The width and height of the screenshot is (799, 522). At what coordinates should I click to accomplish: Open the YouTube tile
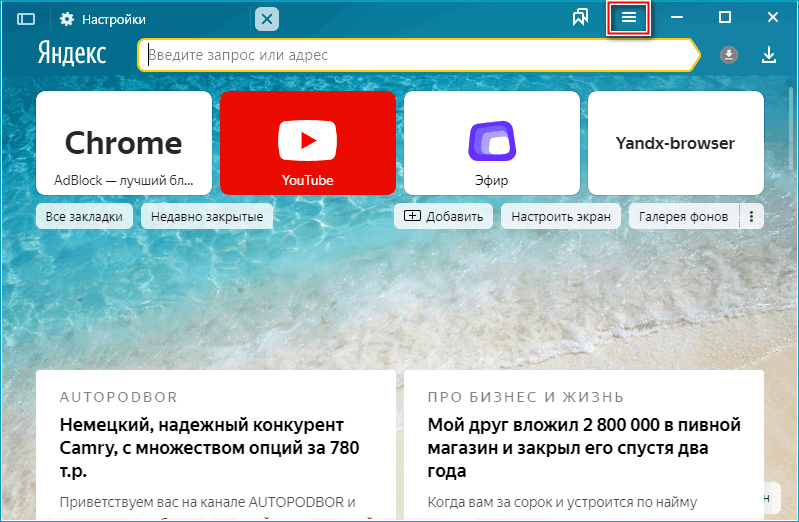point(308,143)
